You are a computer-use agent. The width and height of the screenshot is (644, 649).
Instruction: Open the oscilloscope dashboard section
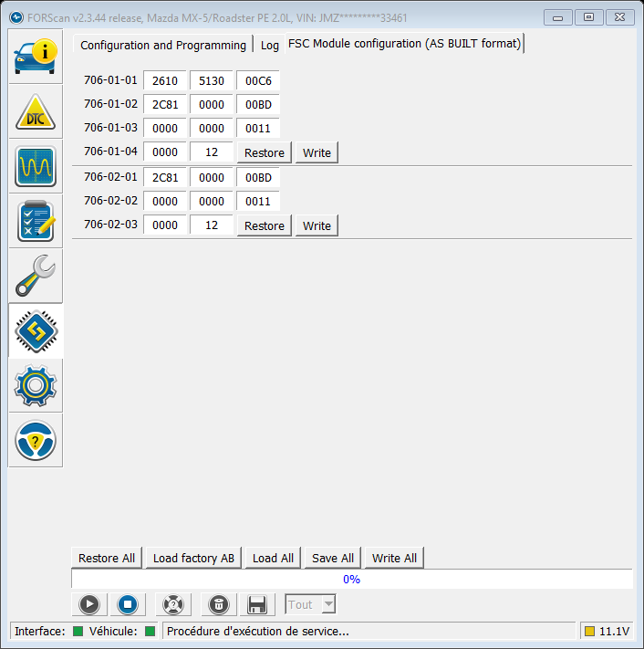tap(36, 166)
